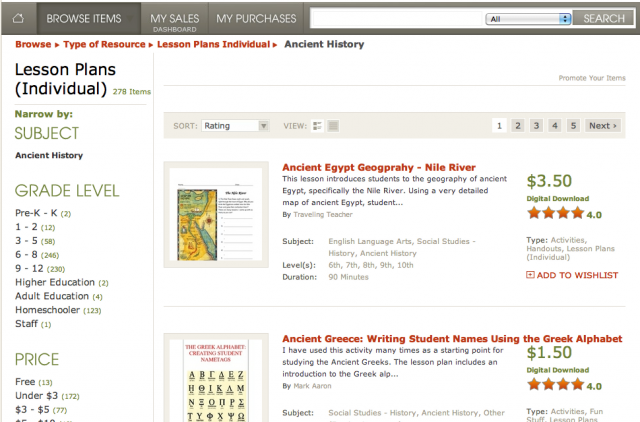Click star rating of Nile River lesson
Screen dimensions: 640x422
556,213
